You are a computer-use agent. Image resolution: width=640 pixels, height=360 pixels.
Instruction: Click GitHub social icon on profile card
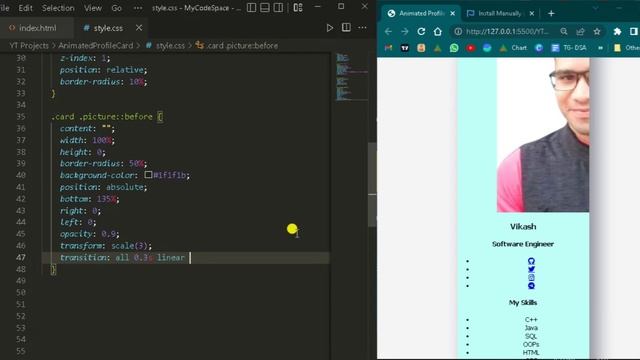click(531, 261)
